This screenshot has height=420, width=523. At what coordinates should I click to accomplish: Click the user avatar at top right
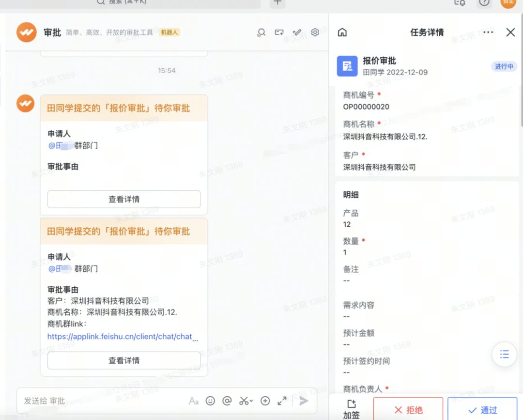[x=508, y=3]
